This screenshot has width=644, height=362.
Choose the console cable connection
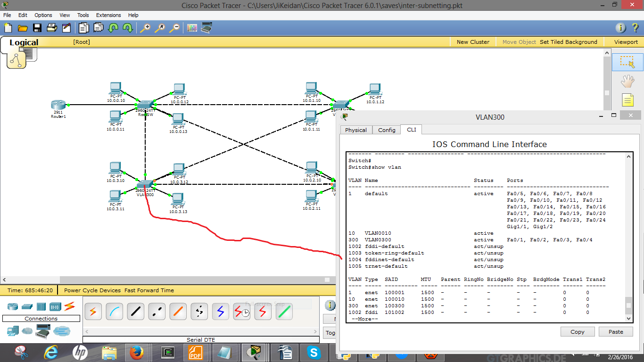tap(114, 312)
